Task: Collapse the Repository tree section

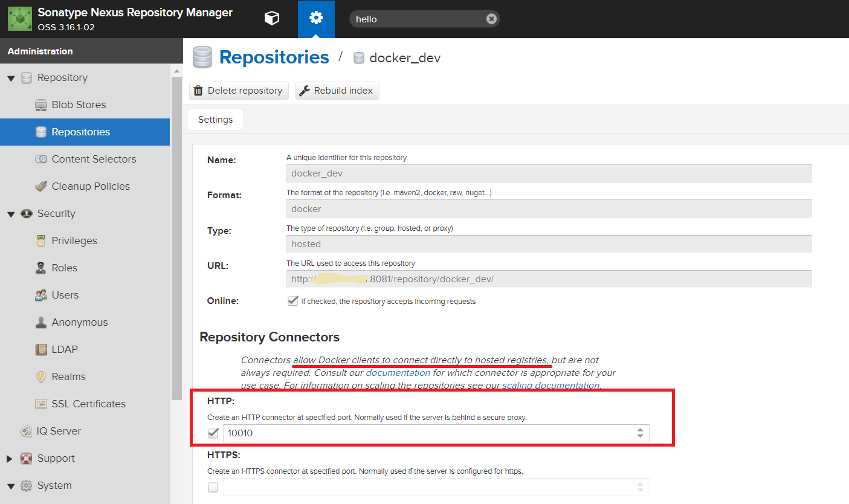Action: 11,78
